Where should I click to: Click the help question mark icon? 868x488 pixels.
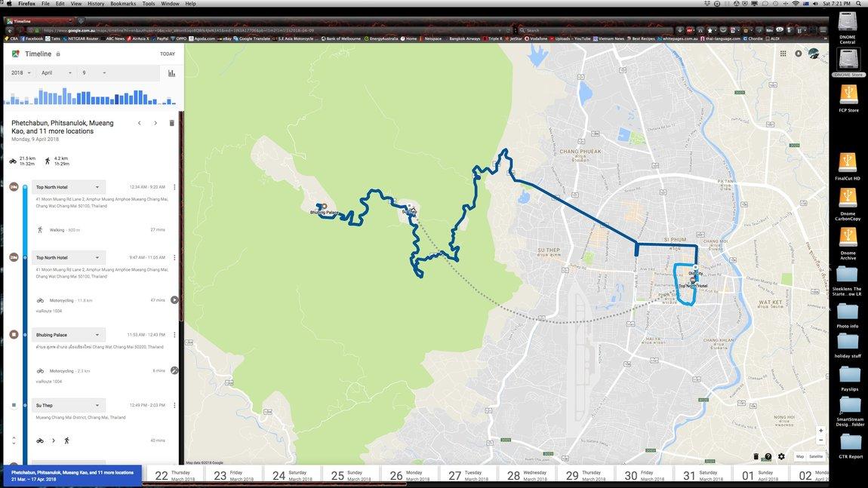[768, 456]
